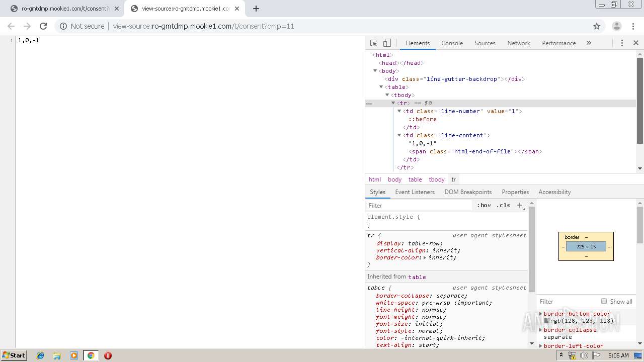Bookmark this page with the star icon
The height and width of the screenshot is (362, 644).
(x=597, y=26)
